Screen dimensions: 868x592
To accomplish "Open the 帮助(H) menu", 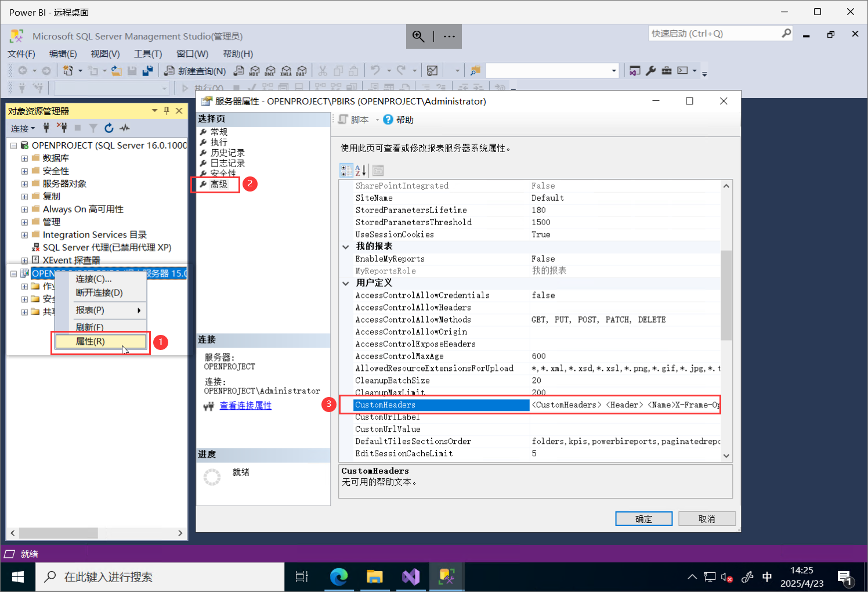I will (x=238, y=53).
